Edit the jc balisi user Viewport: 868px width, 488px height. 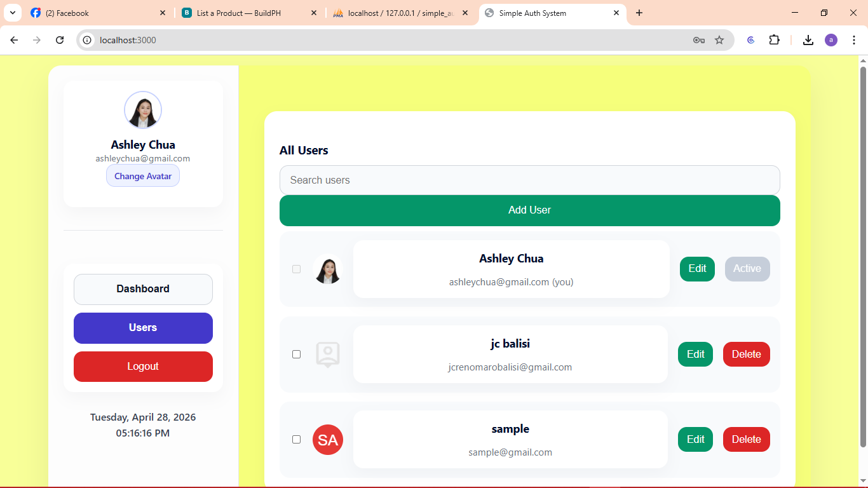tap(695, 355)
